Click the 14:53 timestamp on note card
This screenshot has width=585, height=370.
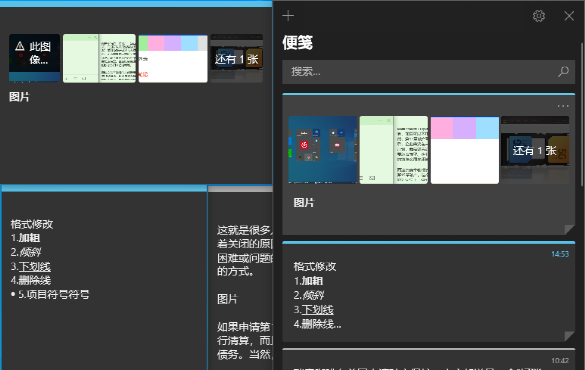pyautogui.click(x=560, y=254)
